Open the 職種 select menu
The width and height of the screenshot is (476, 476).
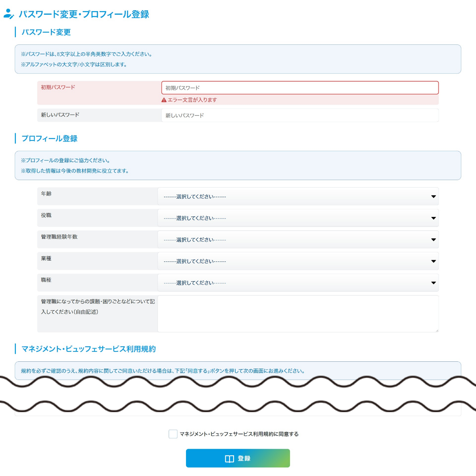pyautogui.click(x=298, y=283)
